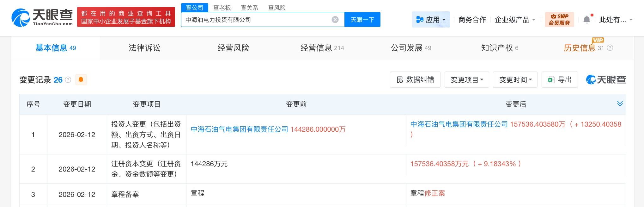The width and height of the screenshot is (644, 207).
Task: Clear the search box text
Action: 335,20
